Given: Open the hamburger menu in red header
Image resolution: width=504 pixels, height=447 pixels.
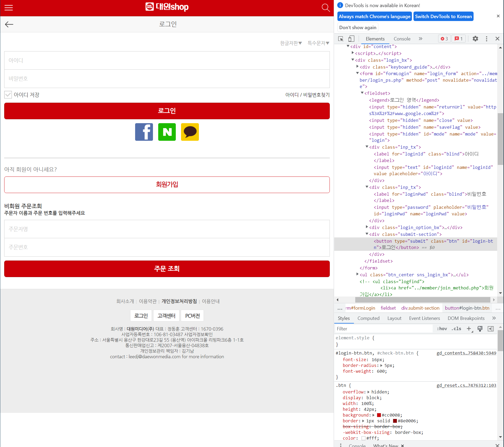Looking at the screenshot, I should pos(9,8).
